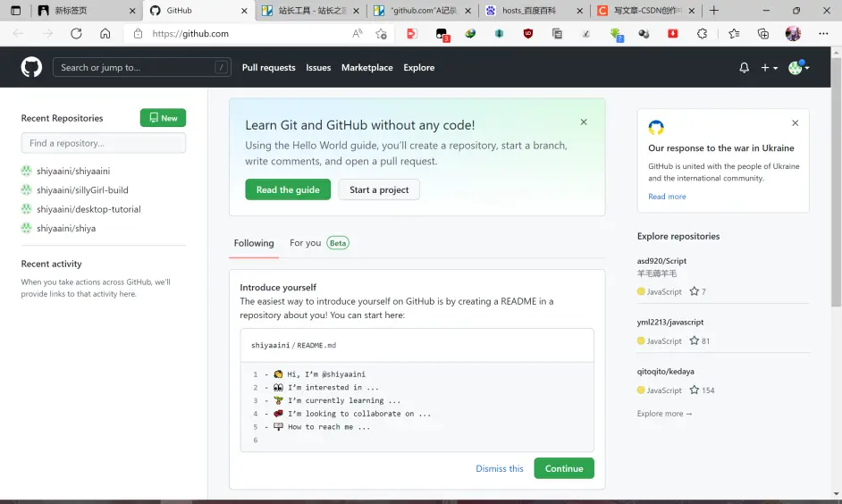Click the red extension icon next to favorites
The width and height of the screenshot is (842, 504).
coord(412,33)
